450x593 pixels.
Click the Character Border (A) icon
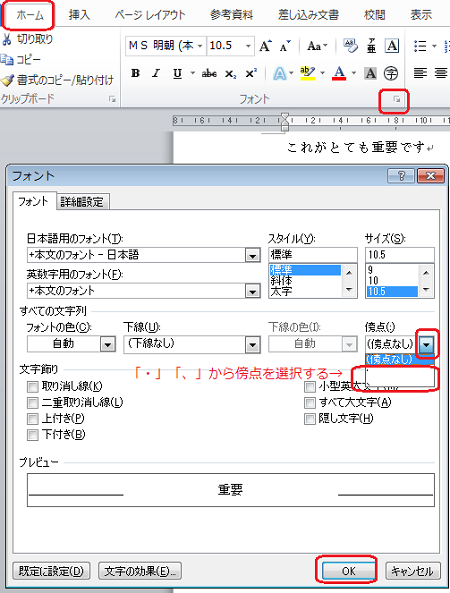tap(392, 46)
